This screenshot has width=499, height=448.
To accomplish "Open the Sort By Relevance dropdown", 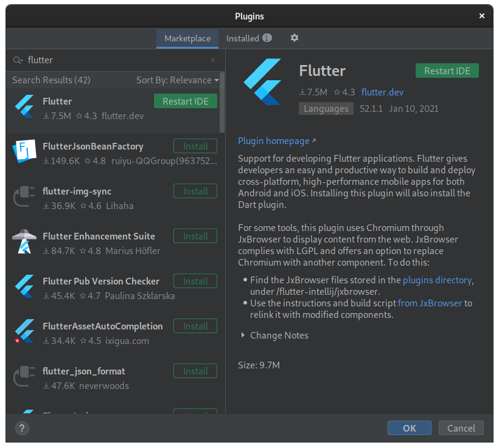I will 177,80.
